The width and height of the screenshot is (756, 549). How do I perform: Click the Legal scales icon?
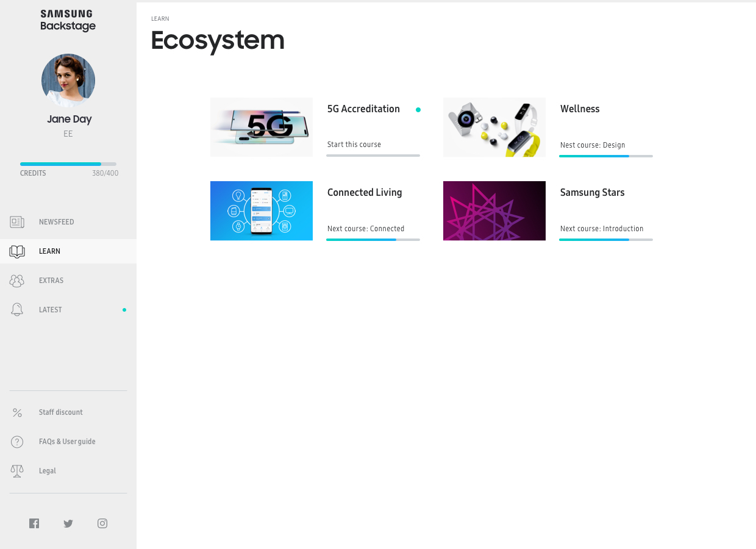17,471
